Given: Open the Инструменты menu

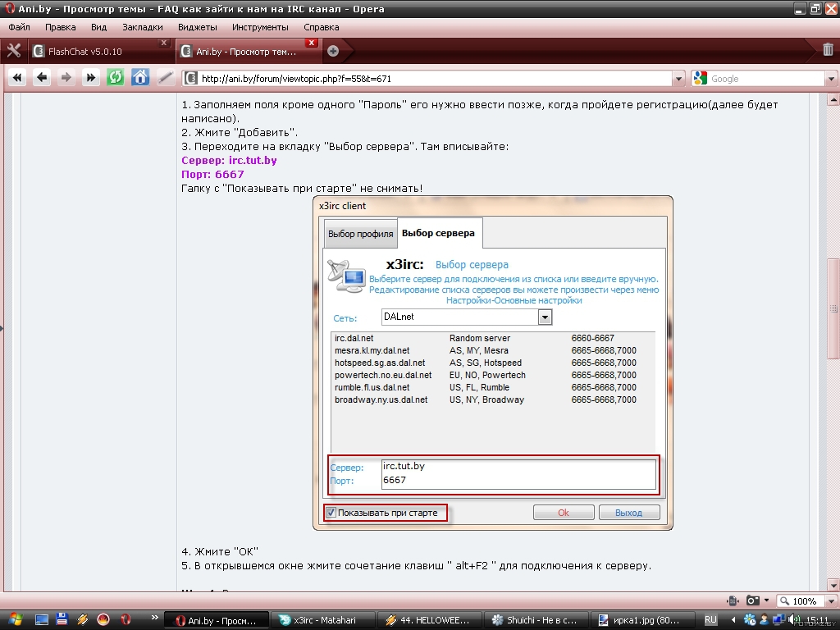Looking at the screenshot, I should tap(260, 27).
